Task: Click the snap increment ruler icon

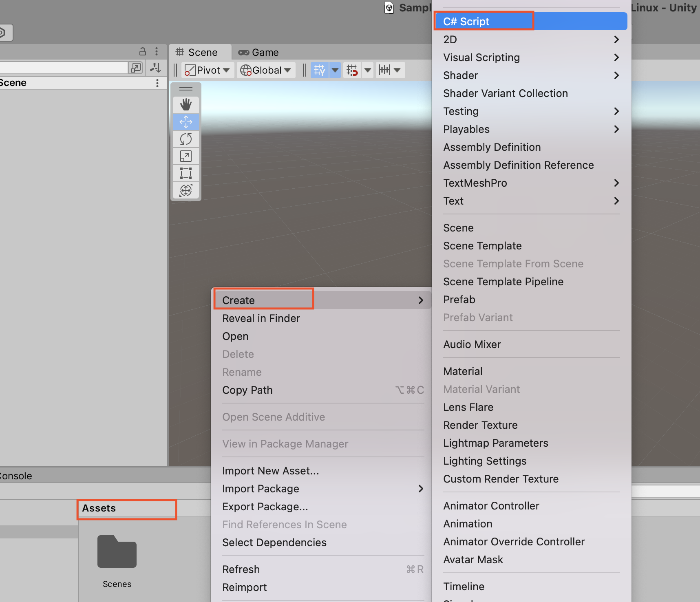Action: pyautogui.click(x=385, y=70)
